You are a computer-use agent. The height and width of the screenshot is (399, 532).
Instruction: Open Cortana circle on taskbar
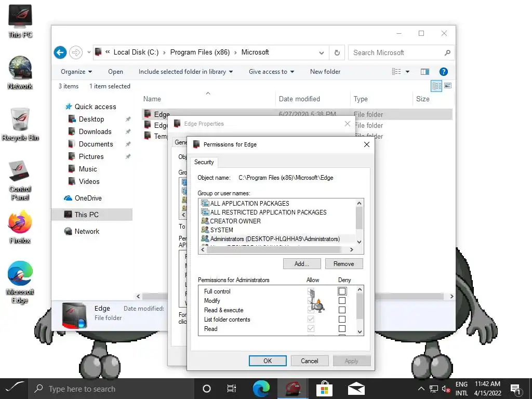click(x=206, y=389)
